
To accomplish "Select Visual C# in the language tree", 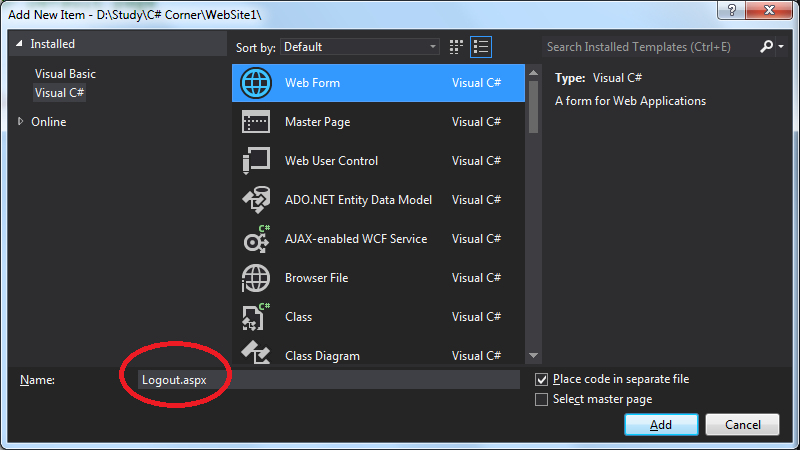I will click(x=60, y=93).
